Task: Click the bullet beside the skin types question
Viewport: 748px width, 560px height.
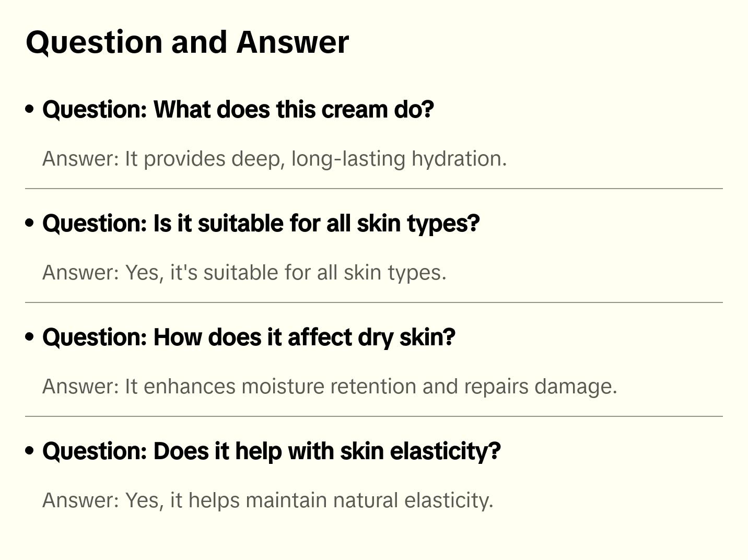Action: click(x=30, y=223)
